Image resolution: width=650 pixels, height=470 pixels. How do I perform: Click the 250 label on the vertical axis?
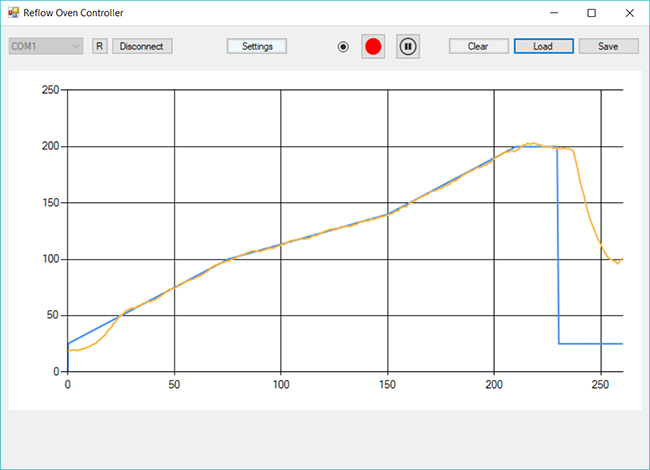pyautogui.click(x=48, y=90)
